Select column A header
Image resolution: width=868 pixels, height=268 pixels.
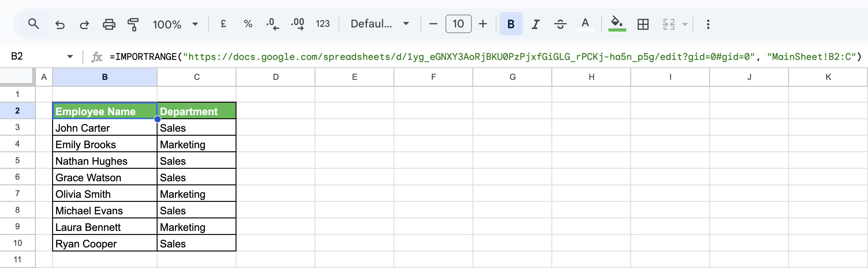point(44,77)
